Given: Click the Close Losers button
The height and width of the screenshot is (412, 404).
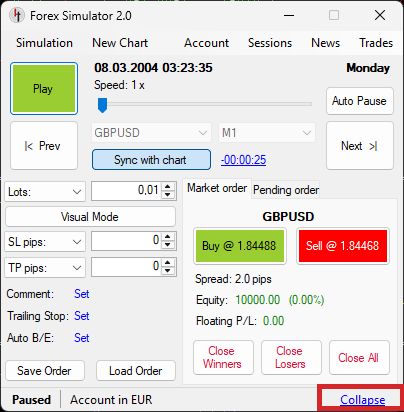Looking at the screenshot, I should [291, 357].
